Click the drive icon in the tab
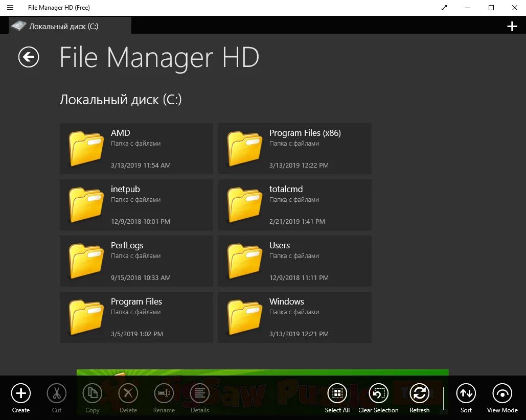 click(19, 26)
